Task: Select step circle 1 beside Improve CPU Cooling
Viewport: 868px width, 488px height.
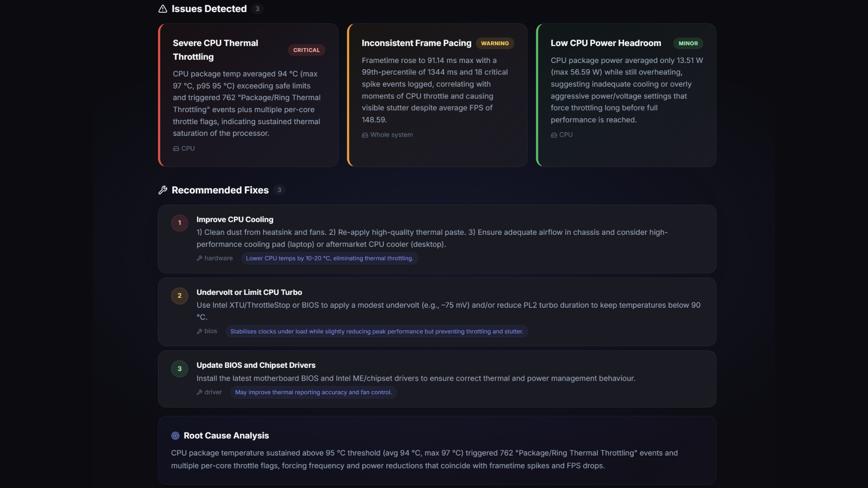Action: (x=179, y=223)
